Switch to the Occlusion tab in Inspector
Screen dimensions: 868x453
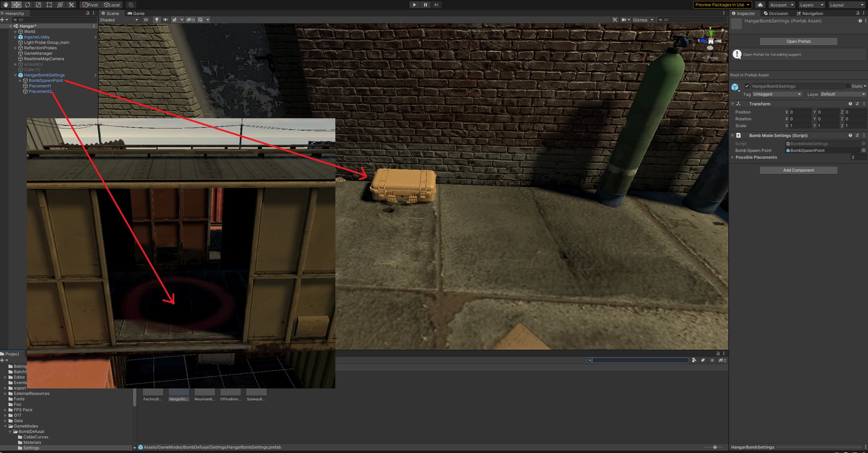[x=776, y=13]
